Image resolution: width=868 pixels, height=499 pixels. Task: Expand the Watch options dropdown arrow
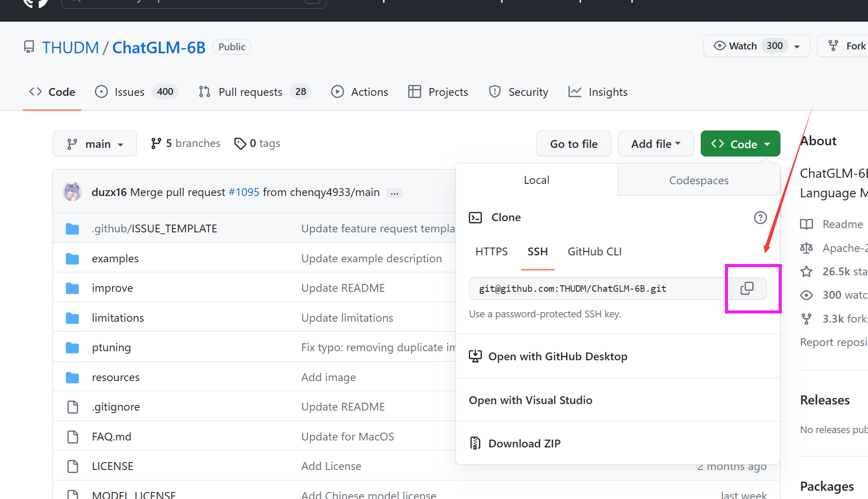797,46
